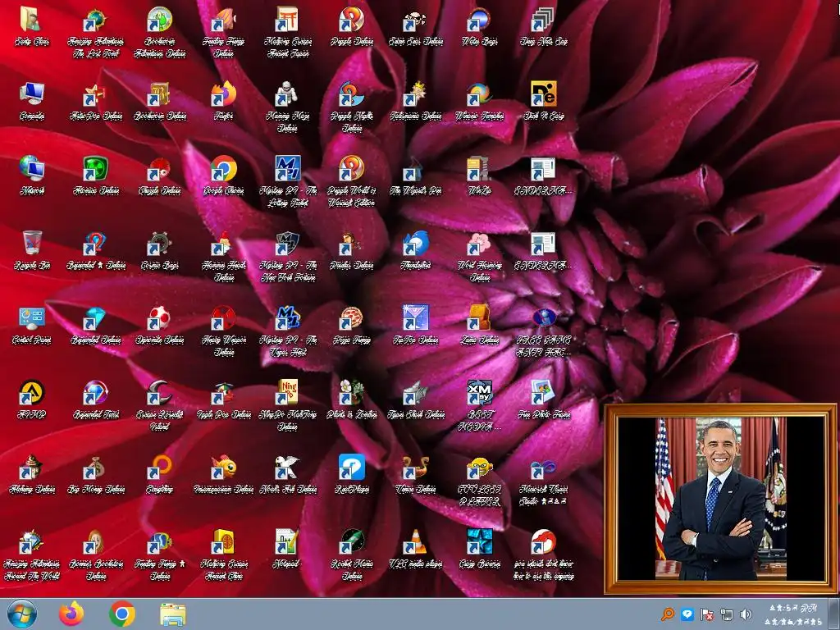Click the Obama photo frame gadget

coord(720,499)
